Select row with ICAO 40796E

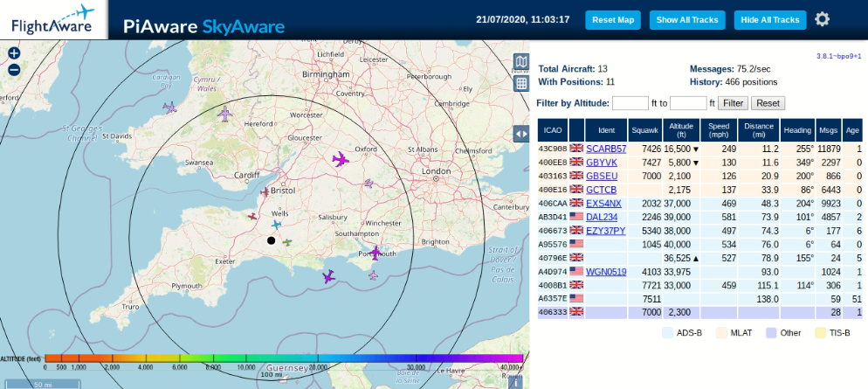699,258
